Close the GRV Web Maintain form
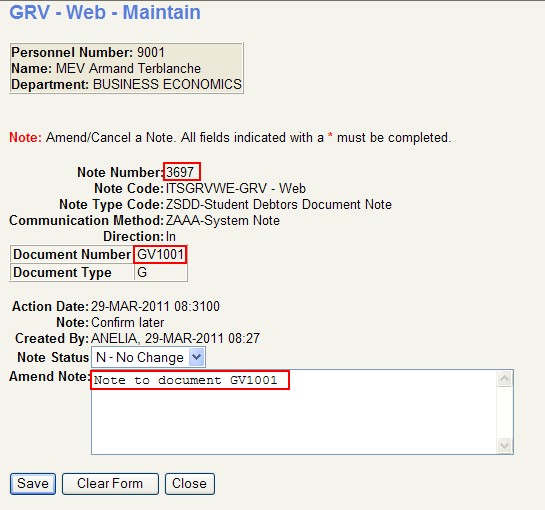The width and height of the screenshot is (545, 510). tap(189, 484)
